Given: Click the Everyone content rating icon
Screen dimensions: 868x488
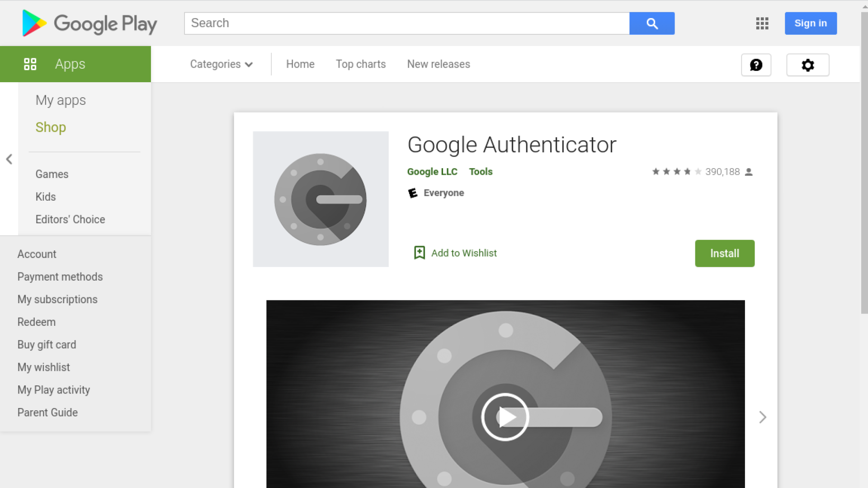Looking at the screenshot, I should 412,192.
